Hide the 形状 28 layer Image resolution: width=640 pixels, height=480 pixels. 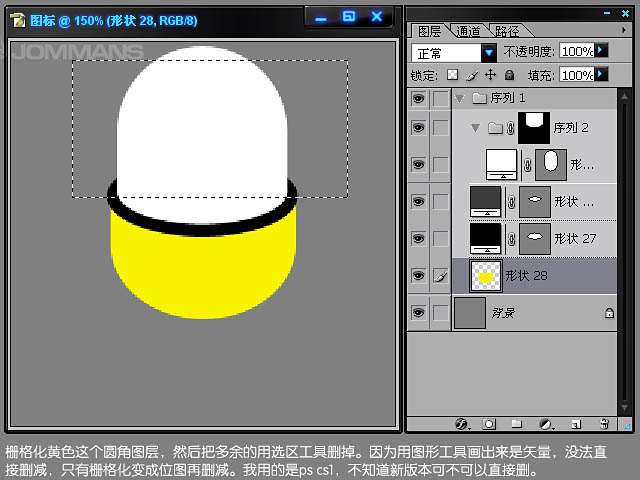point(418,276)
